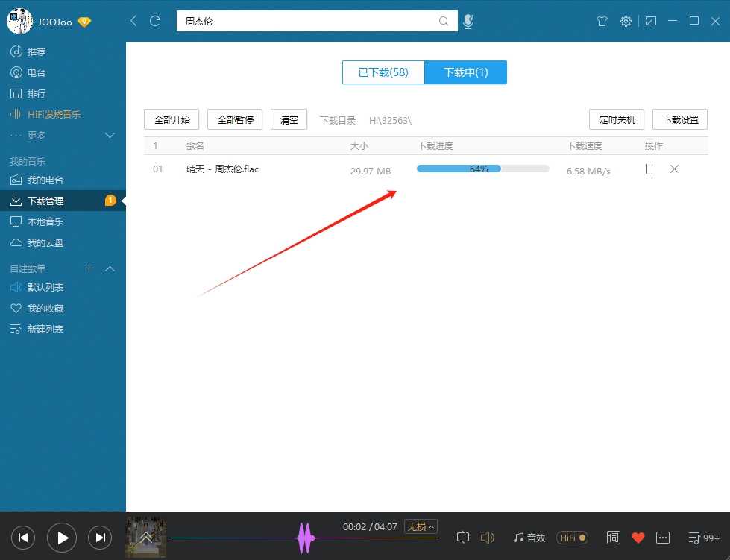Select 本地音乐 in the sidebar
This screenshot has width=730, height=560.
point(45,222)
